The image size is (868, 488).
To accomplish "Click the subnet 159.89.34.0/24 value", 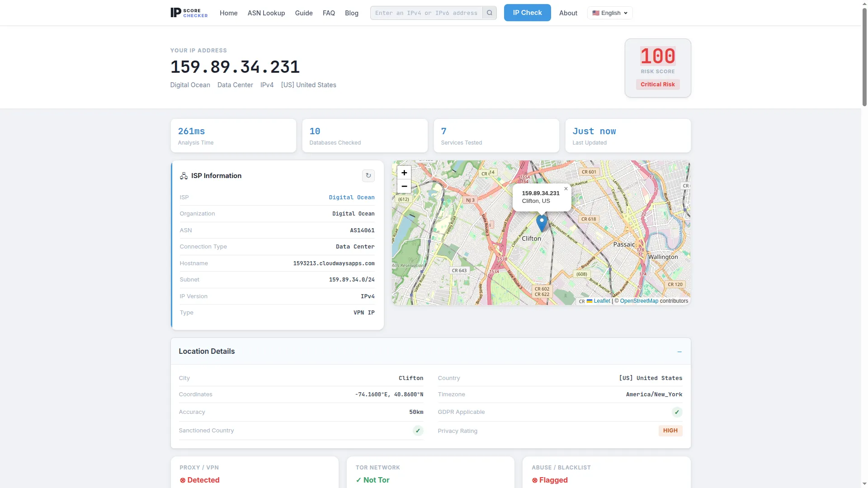I will click(352, 280).
